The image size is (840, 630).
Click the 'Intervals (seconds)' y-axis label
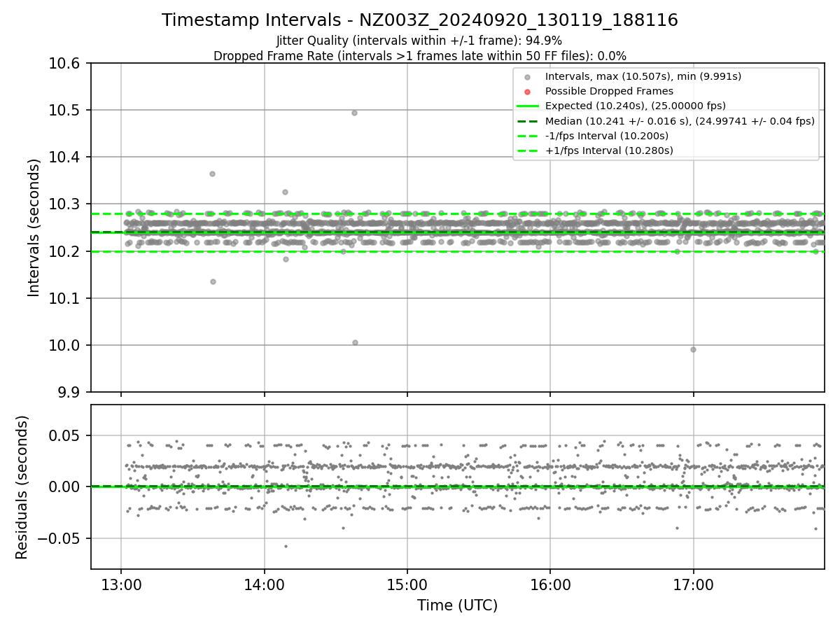34,227
